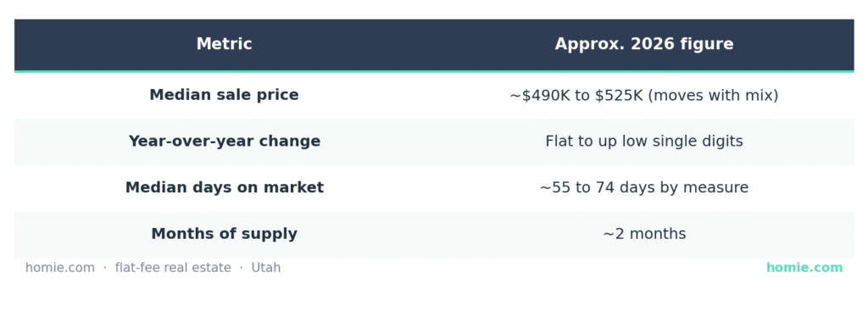The image size is (868, 311).
Task: Select the Approx. 2026 figure header
Action: coord(644,44)
